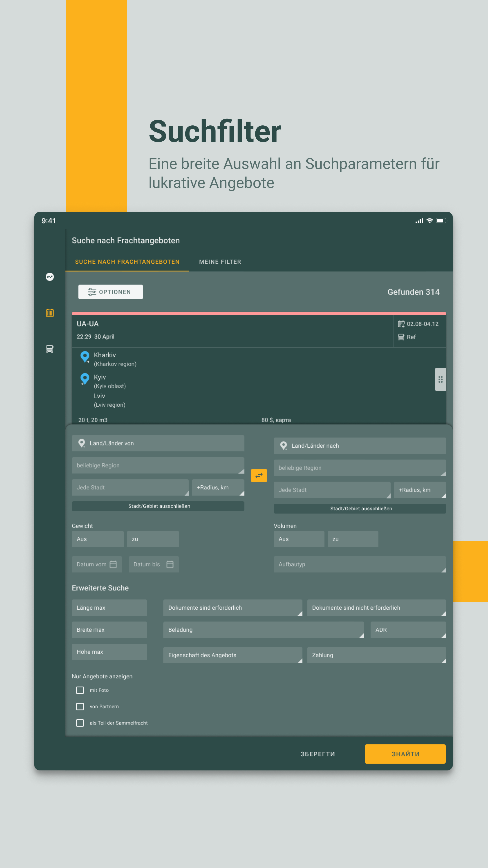Click the Lviv destination entry
This screenshot has height=868, width=488.
coord(109,400)
